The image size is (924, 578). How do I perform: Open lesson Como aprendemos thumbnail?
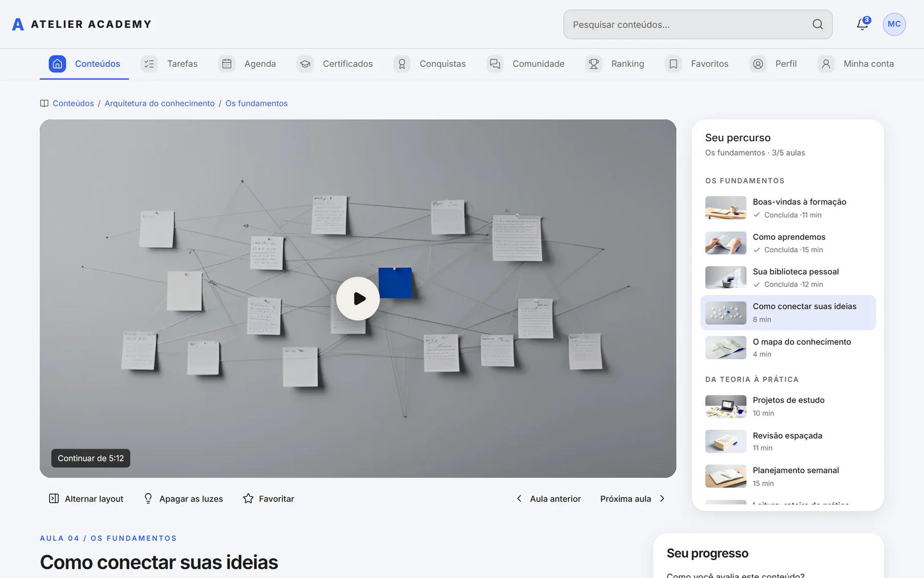pyautogui.click(x=726, y=243)
